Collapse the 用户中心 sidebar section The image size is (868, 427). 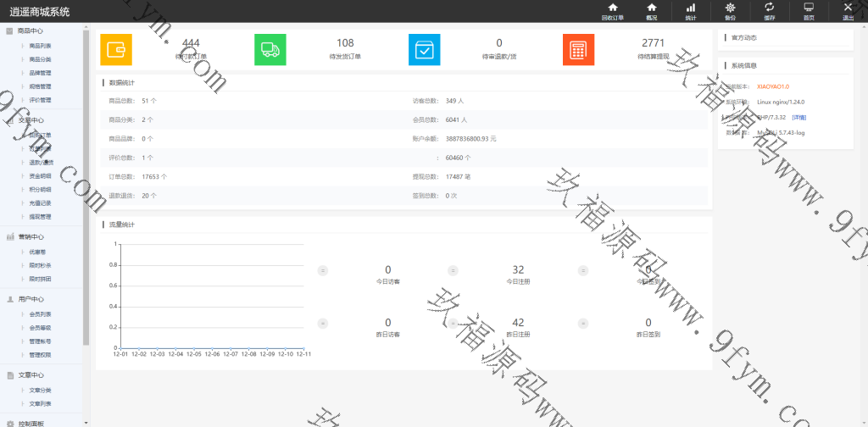pos(31,299)
